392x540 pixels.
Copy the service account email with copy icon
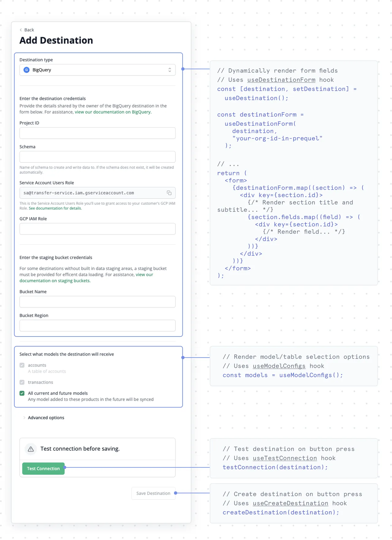(169, 193)
